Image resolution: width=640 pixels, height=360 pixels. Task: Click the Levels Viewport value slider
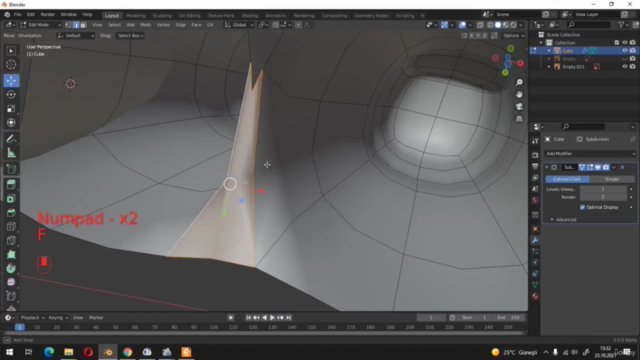tap(603, 189)
